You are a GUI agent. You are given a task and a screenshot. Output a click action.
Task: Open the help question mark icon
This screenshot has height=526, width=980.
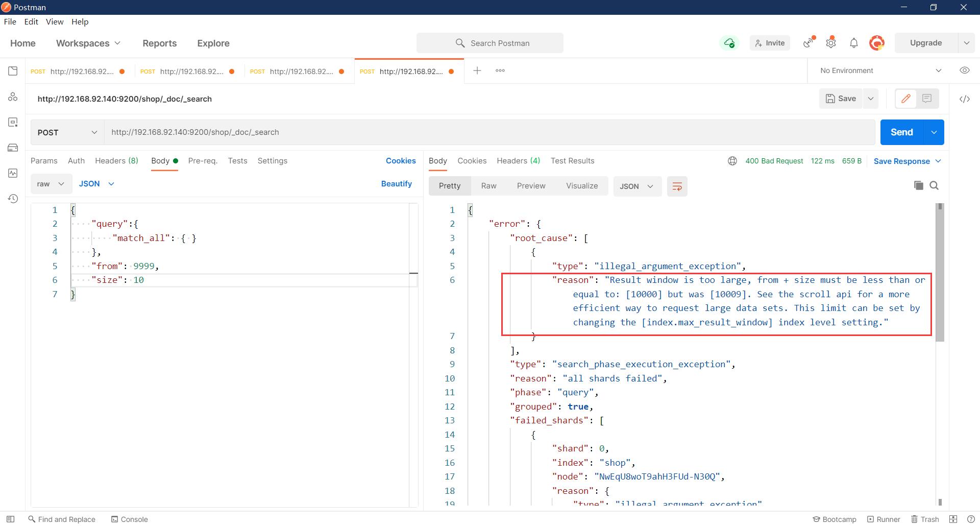click(971, 519)
